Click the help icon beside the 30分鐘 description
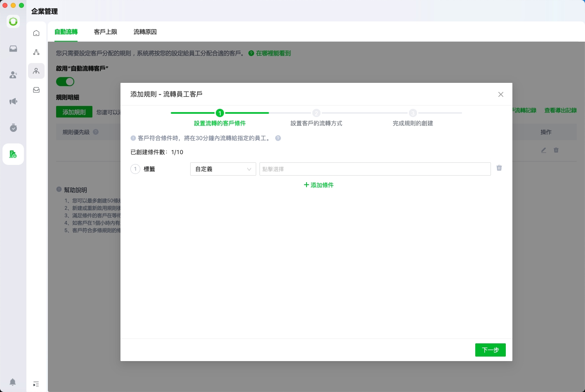Viewport: 585px width, 392px height. pos(278,138)
